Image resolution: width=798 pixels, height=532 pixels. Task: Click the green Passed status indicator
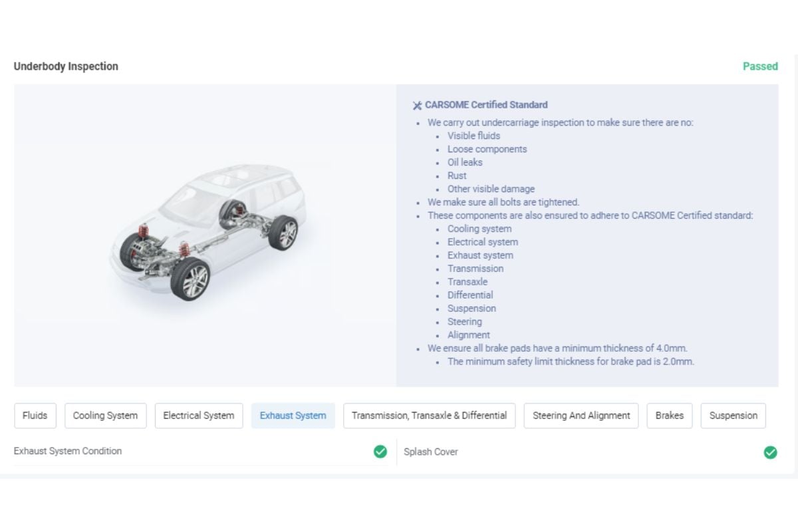pos(760,66)
